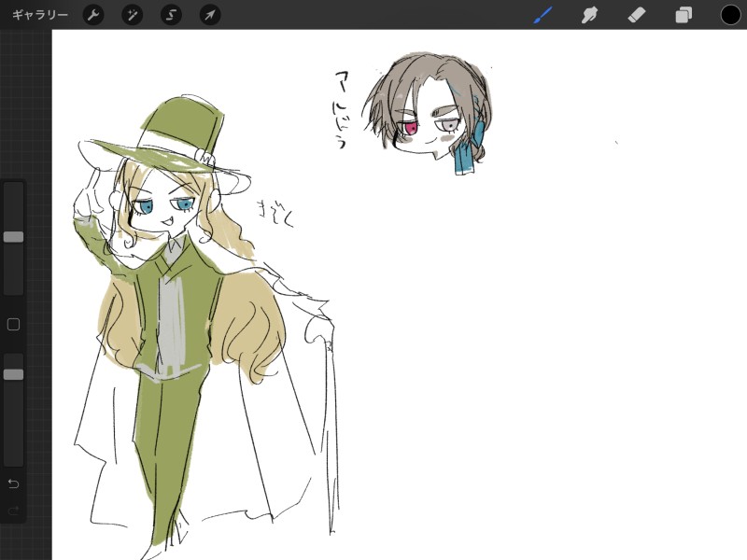747x560 pixels.
Task: Open the Actions wrench menu
Action: 93,15
